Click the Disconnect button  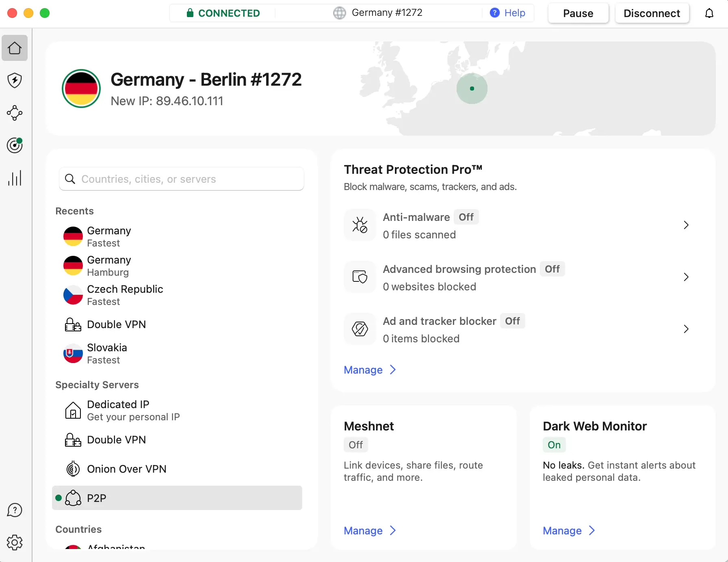click(x=652, y=13)
